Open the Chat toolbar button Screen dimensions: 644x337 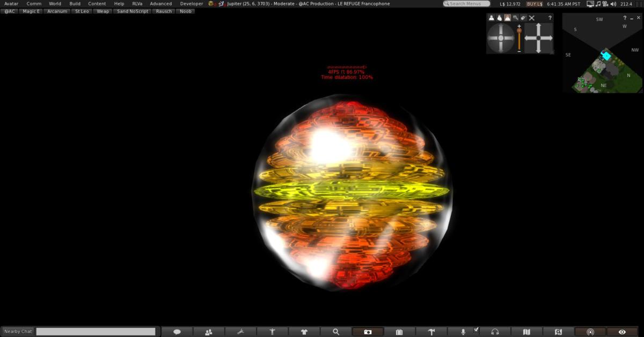[x=177, y=332]
